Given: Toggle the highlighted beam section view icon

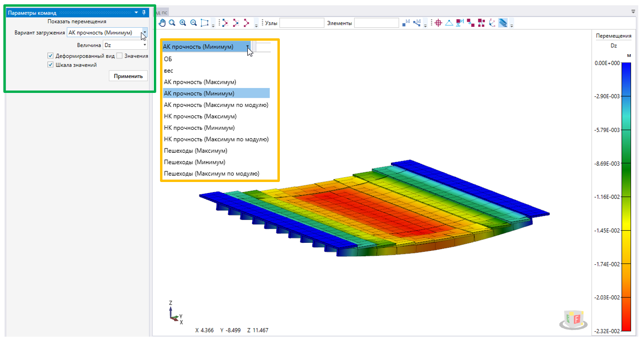Looking at the screenshot, I should (503, 23).
